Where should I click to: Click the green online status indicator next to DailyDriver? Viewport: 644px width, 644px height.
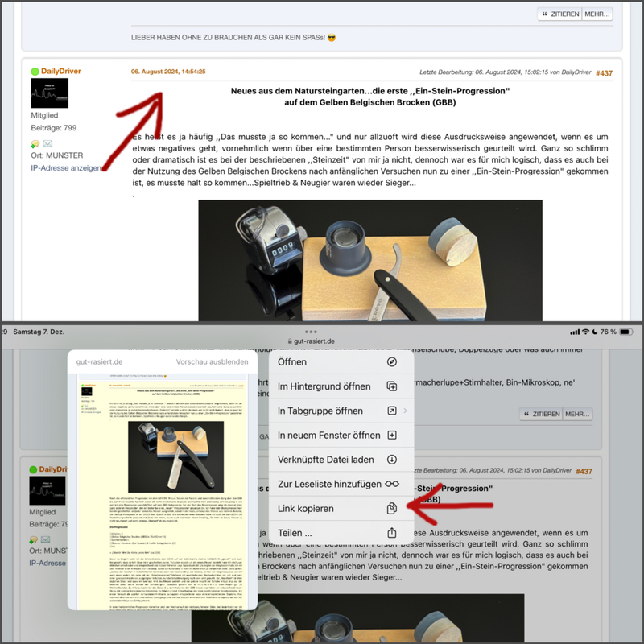35,72
